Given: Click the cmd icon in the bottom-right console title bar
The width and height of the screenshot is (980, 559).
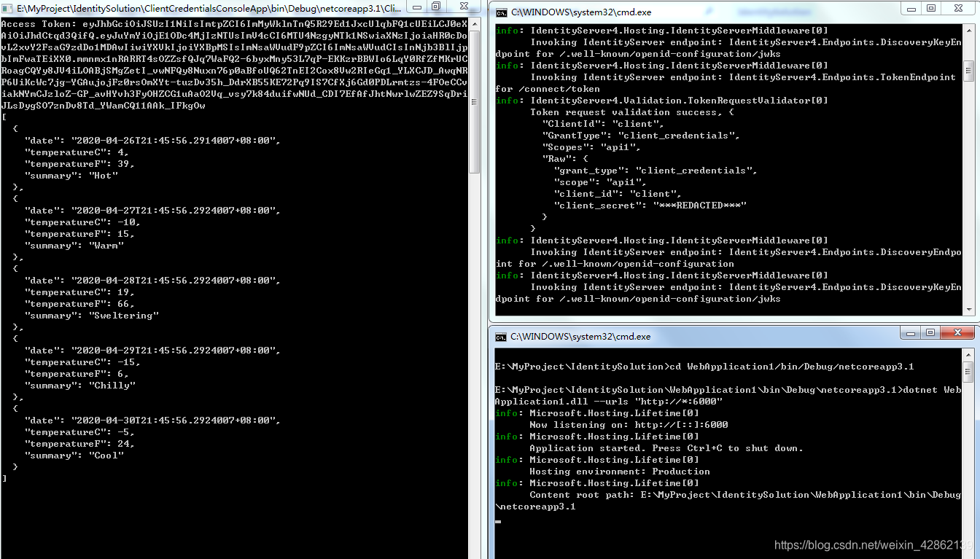Looking at the screenshot, I should [501, 337].
